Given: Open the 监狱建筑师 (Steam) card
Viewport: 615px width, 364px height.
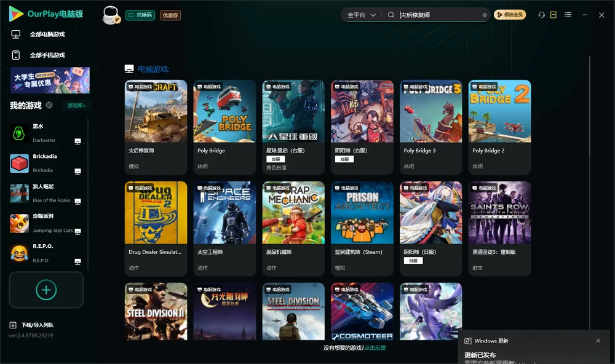Looking at the screenshot, I should click(362, 228).
